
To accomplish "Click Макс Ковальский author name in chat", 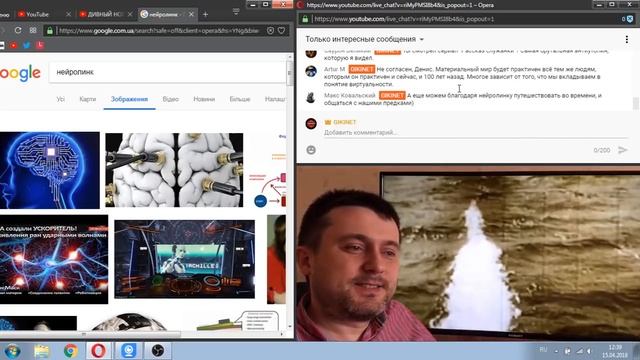I will click(350, 96).
